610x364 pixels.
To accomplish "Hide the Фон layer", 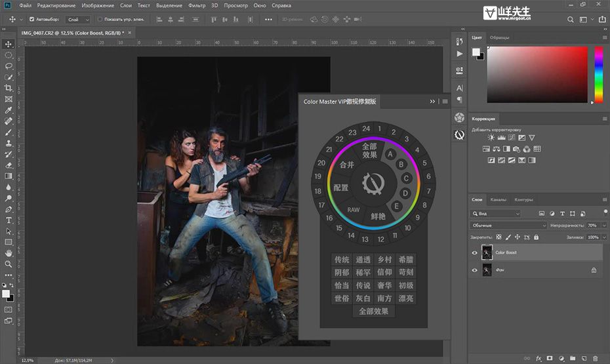I will click(x=475, y=270).
